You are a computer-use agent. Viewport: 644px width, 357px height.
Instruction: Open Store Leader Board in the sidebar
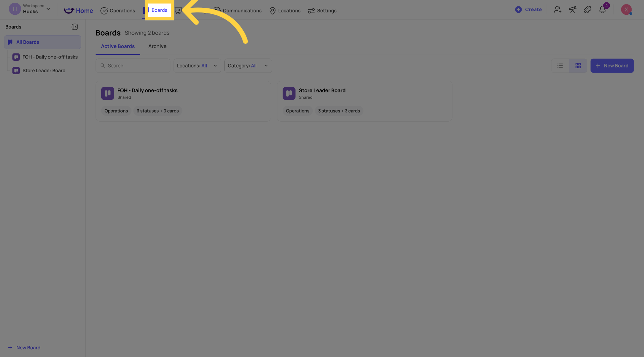point(39,71)
